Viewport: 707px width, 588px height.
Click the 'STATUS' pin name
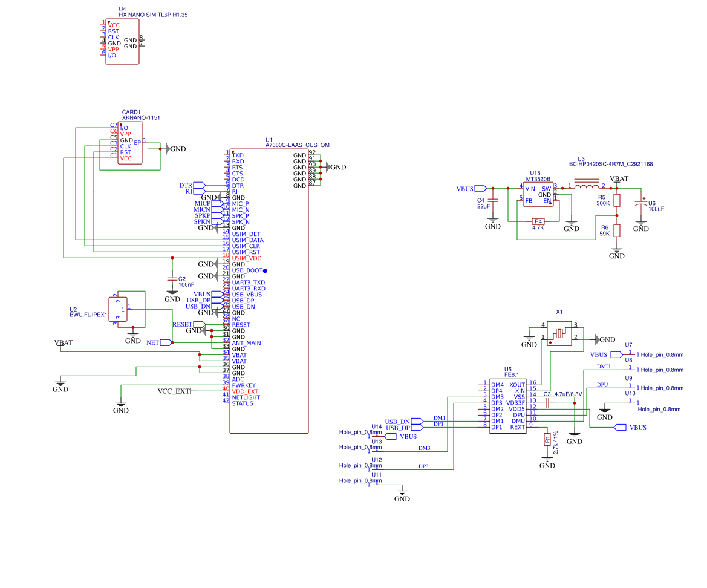tap(243, 403)
